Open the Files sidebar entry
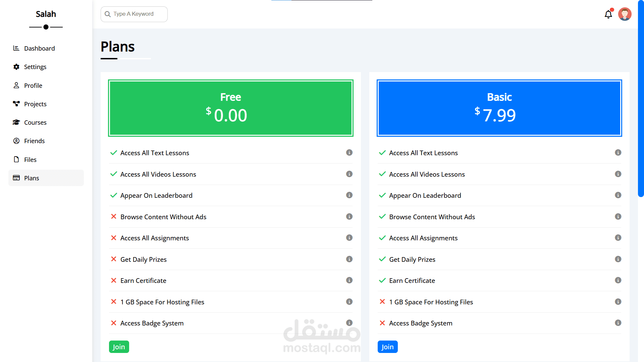The image size is (644, 362). pyautogui.click(x=30, y=160)
